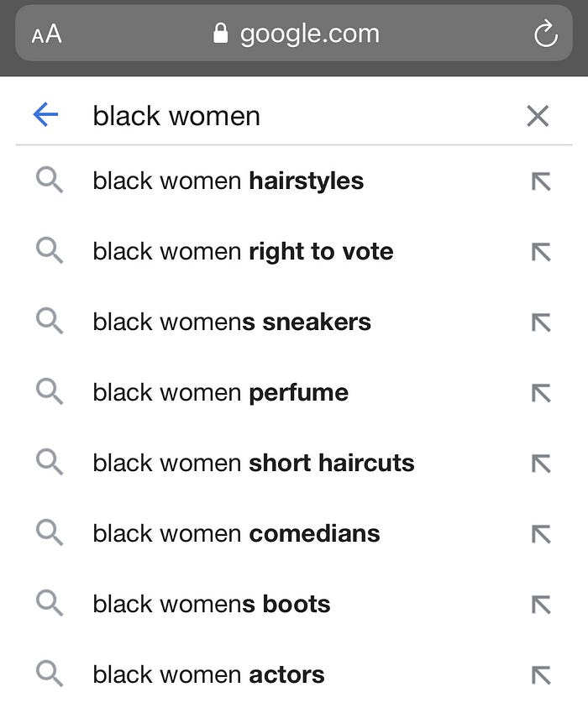Go back using the blue arrow
The height and width of the screenshot is (713, 588).
[x=46, y=114]
